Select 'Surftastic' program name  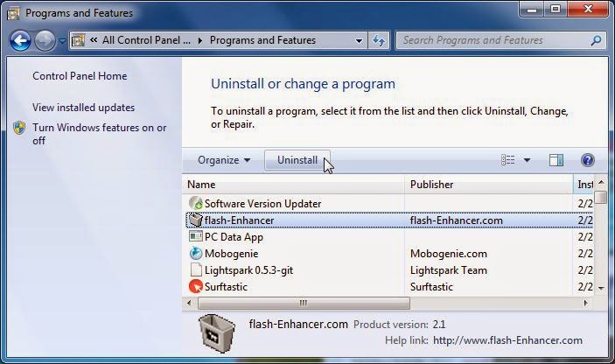[x=226, y=287]
